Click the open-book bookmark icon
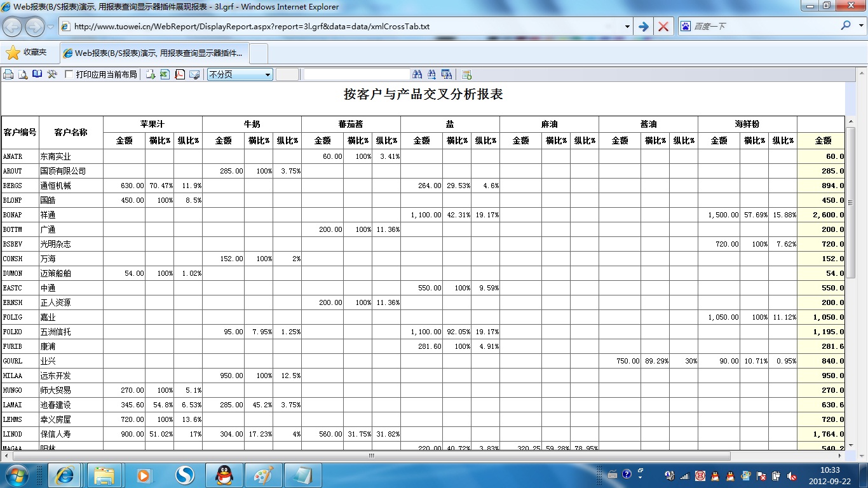The image size is (868, 488). [37, 74]
